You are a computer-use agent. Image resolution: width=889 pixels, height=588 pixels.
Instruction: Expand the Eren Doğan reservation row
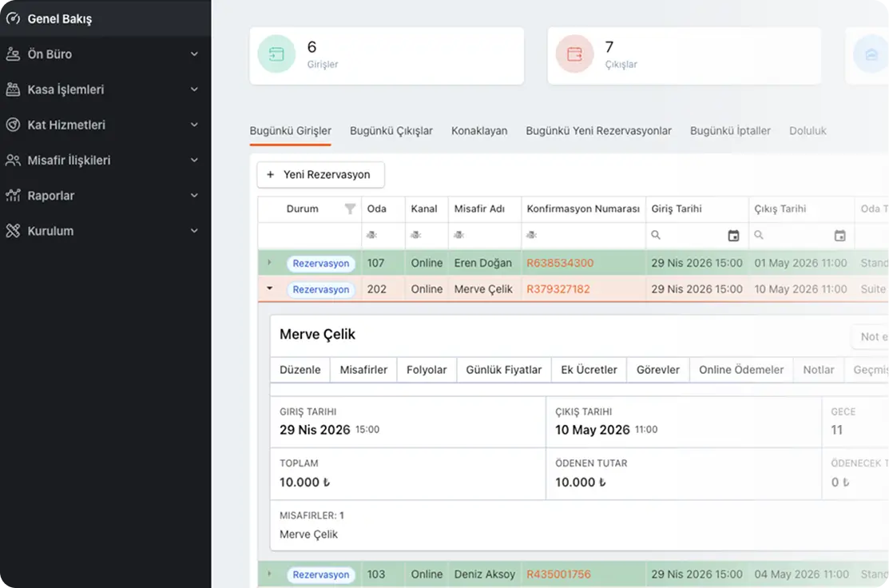pos(269,263)
